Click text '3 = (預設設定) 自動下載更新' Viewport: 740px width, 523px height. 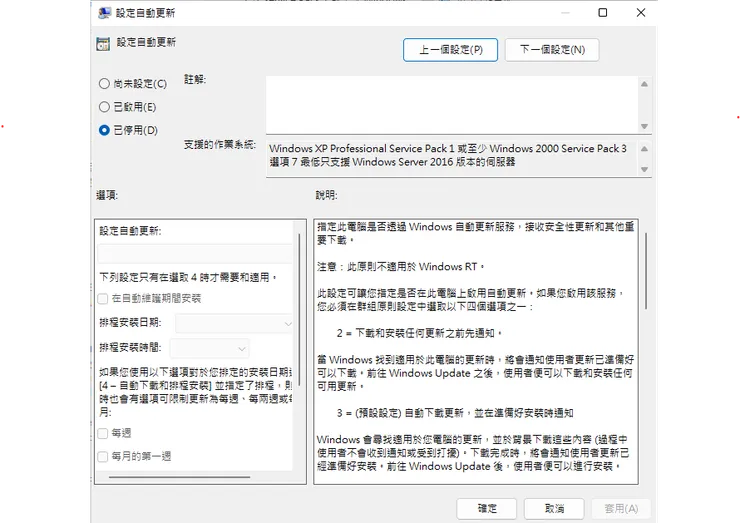click(400, 413)
